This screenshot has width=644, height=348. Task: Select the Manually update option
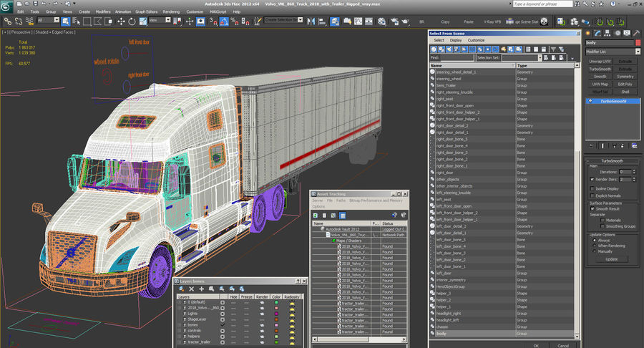coord(593,251)
